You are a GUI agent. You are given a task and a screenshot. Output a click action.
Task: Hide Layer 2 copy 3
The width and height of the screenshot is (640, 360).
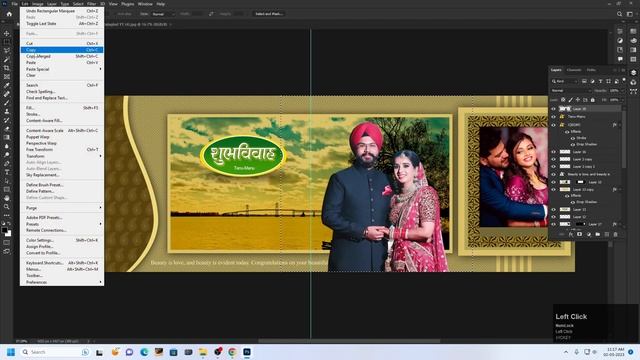click(554, 167)
